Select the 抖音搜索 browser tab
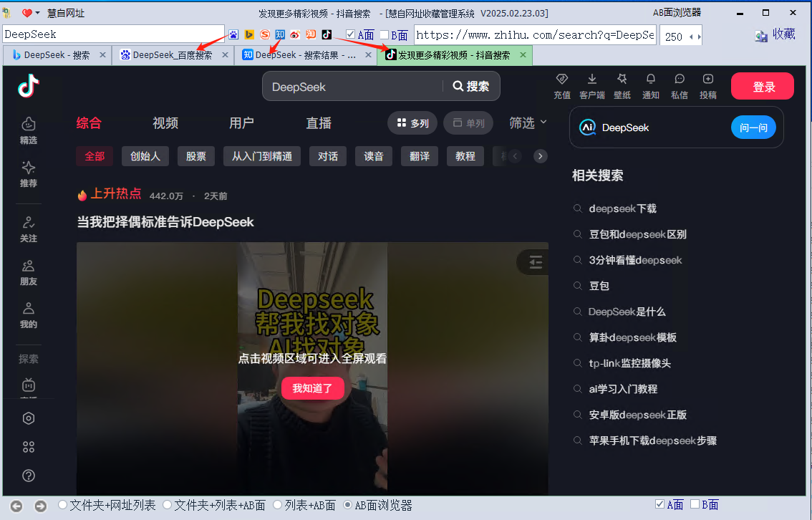This screenshot has width=812, height=520. pos(455,55)
